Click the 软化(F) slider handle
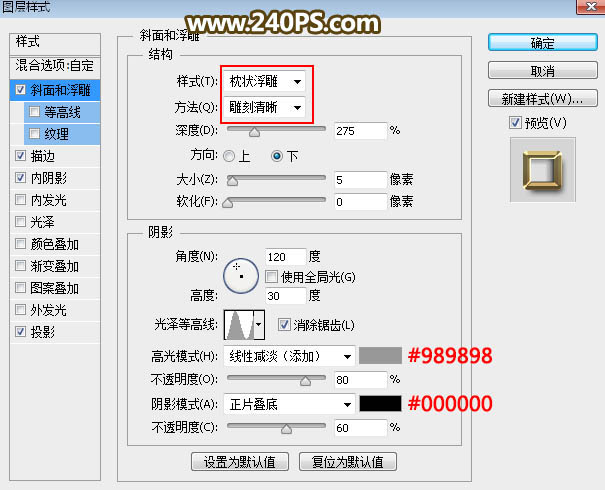This screenshot has height=490, width=605. pyautogui.click(x=228, y=203)
